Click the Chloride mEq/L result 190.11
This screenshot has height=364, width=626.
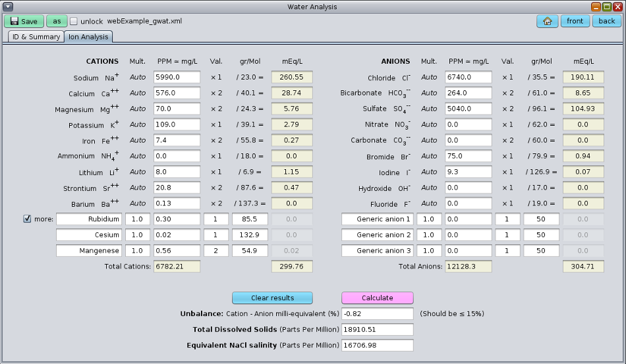click(x=583, y=77)
